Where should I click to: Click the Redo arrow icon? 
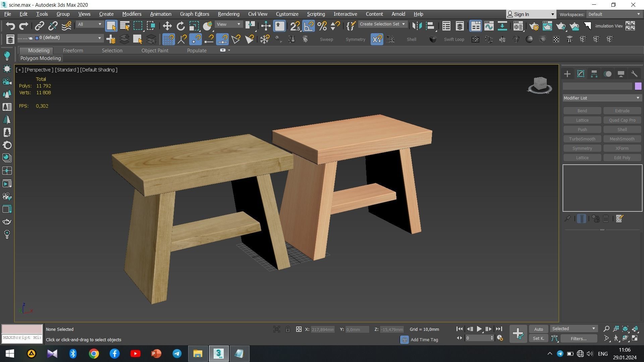pos(23,26)
